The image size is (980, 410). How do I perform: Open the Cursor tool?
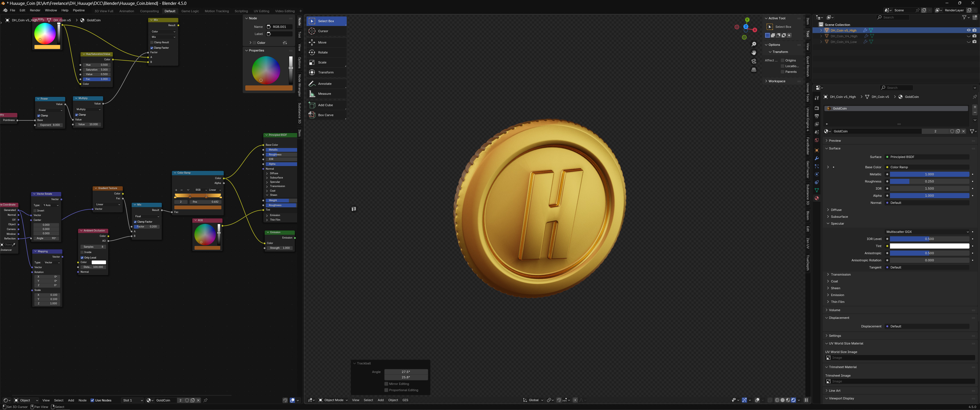pos(323,31)
